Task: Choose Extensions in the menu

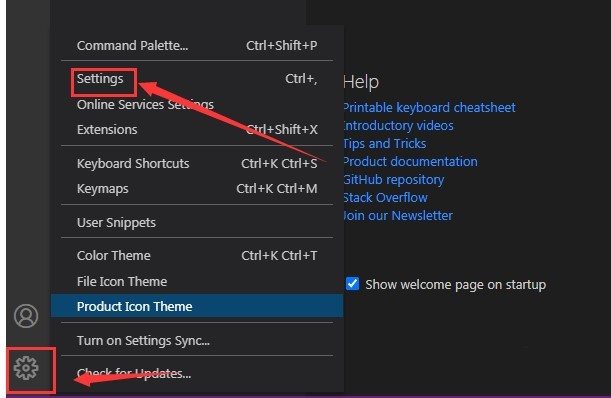Action: tap(197, 129)
